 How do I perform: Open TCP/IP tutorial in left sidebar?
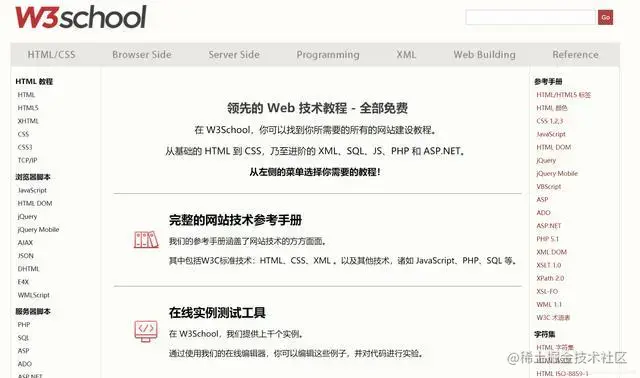coord(27,160)
